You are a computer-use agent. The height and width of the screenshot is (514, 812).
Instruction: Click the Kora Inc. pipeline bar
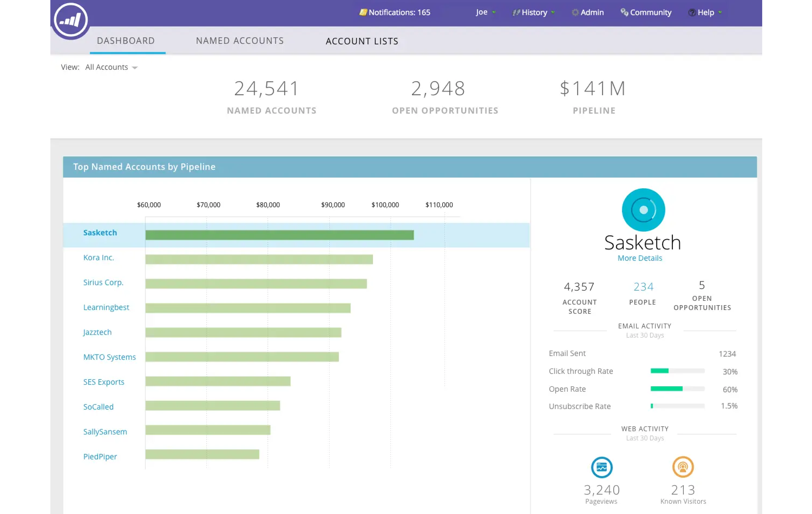(259, 259)
